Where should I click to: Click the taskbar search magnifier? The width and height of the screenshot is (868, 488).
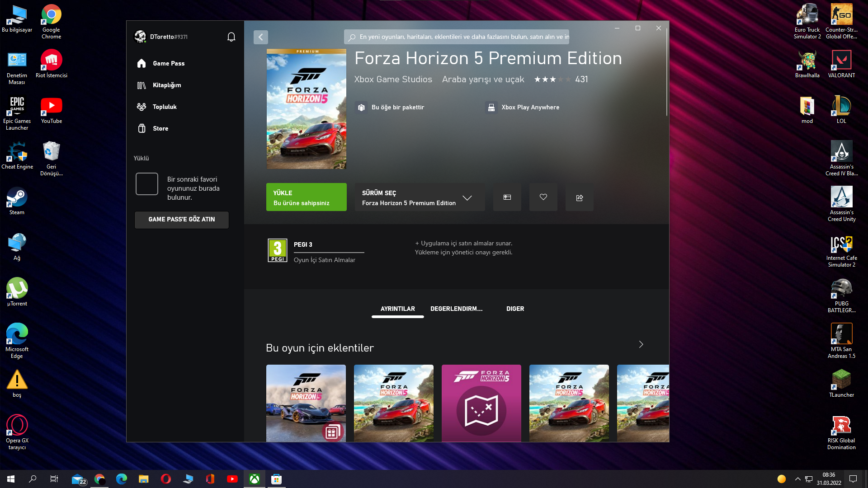click(x=33, y=479)
